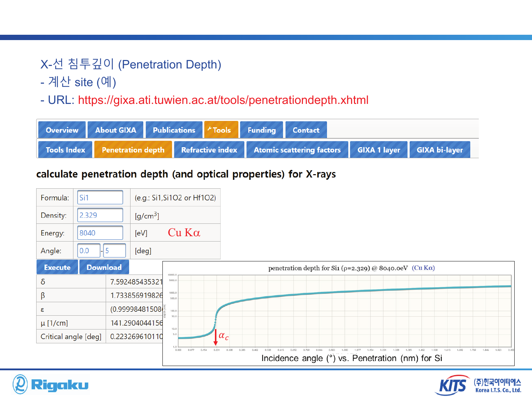This screenshot has height=399, width=532.
Task: Click the Density input field
Action: pyautogui.click(x=100, y=215)
